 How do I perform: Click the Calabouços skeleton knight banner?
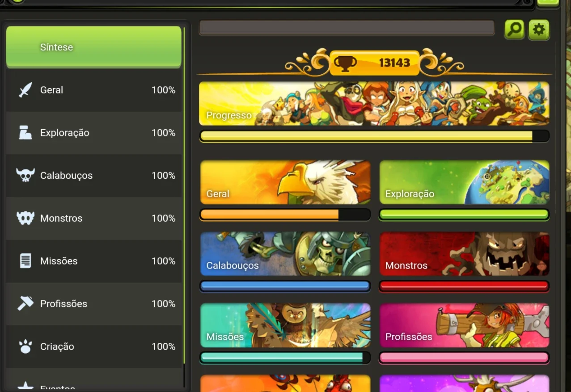285,254
